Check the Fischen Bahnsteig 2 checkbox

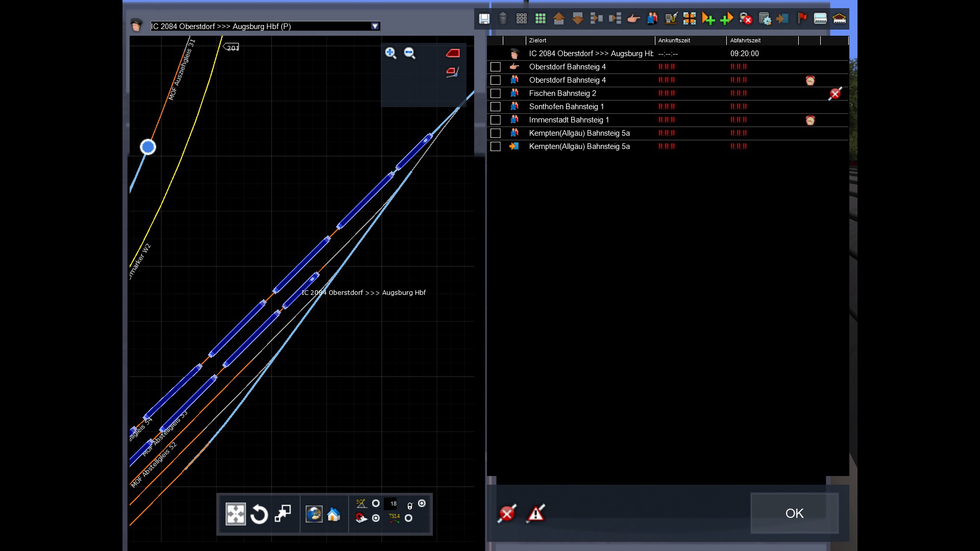pos(495,93)
